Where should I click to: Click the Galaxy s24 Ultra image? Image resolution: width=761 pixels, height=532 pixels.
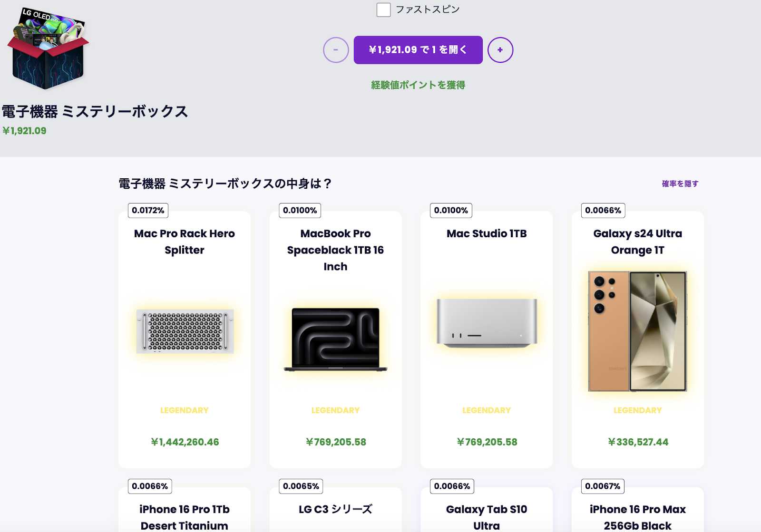638,331
